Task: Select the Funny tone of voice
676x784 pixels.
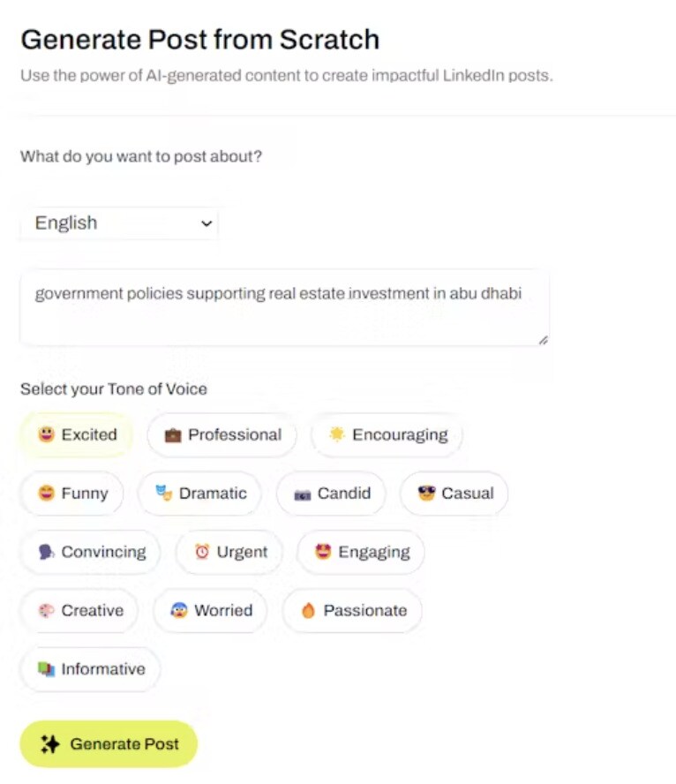Action: 72,494
